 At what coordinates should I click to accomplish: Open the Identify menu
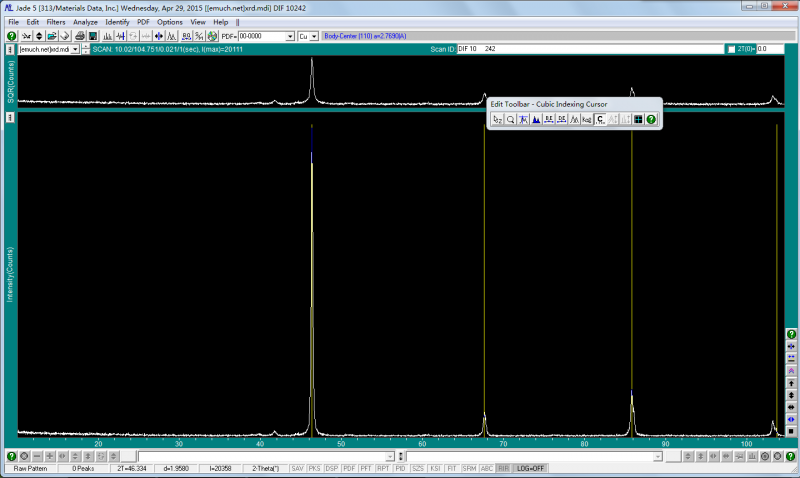[117, 22]
